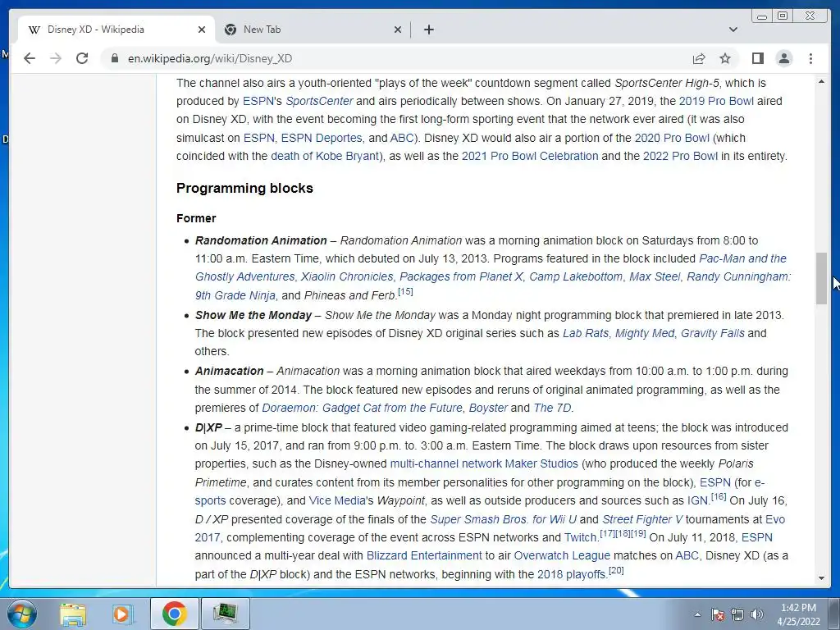
Task: Open the Street Fighter V link
Action: pos(642,519)
